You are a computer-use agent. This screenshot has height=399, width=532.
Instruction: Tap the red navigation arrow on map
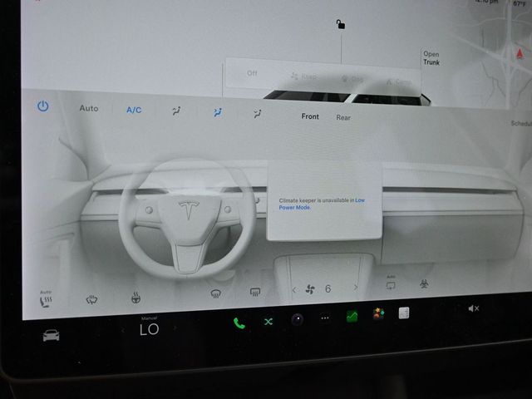click(520, 53)
